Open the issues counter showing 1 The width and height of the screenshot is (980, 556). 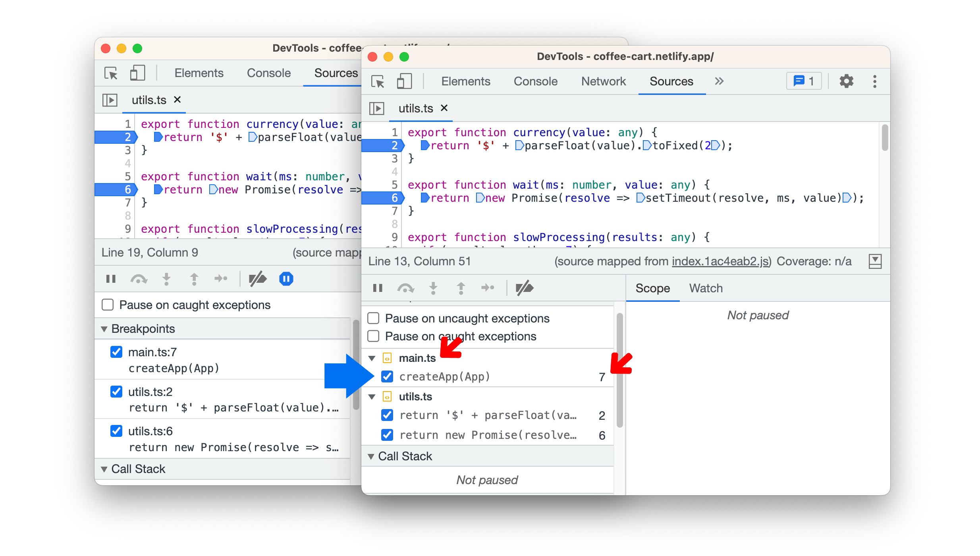pyautogui.click(x=803, y=81)
